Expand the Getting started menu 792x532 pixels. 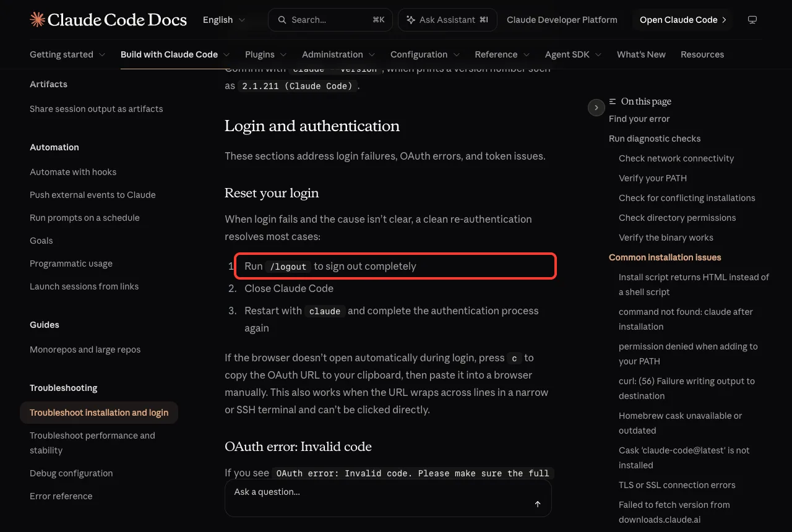coord(67,54)
